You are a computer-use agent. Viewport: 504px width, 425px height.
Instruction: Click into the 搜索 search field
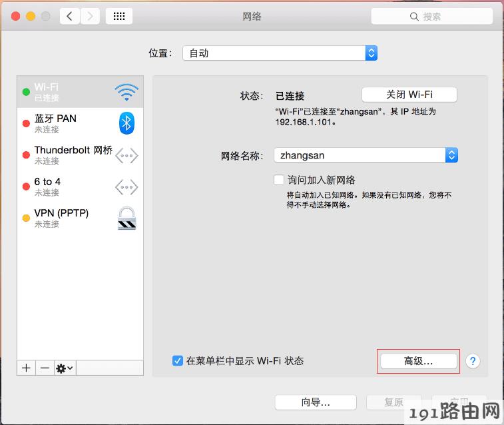tap(431, 17)
